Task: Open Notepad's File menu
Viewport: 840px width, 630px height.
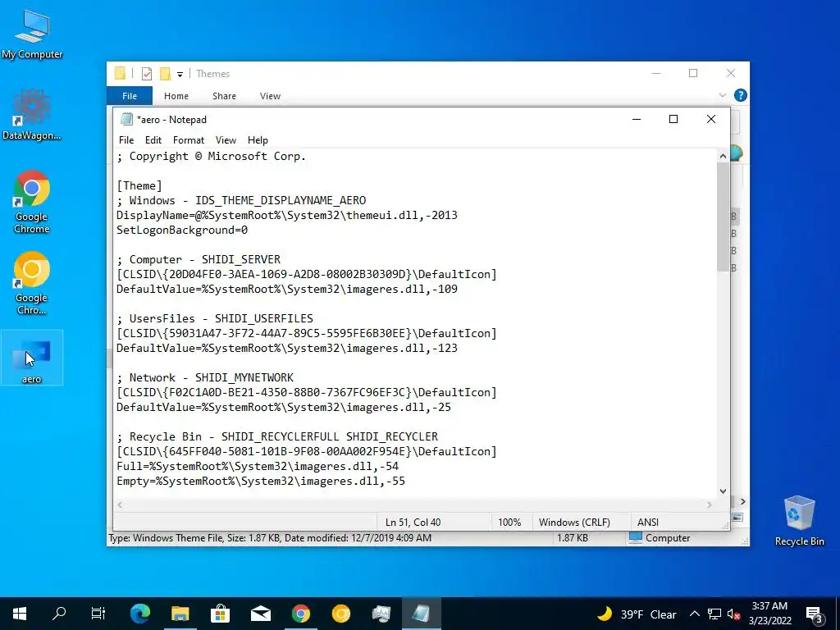Action: point(126,139)
